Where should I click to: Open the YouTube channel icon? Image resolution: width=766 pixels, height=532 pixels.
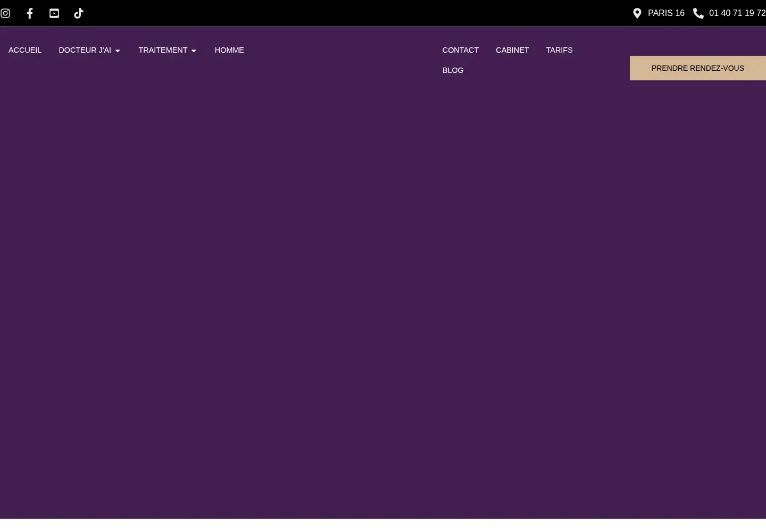click(54, 13)
